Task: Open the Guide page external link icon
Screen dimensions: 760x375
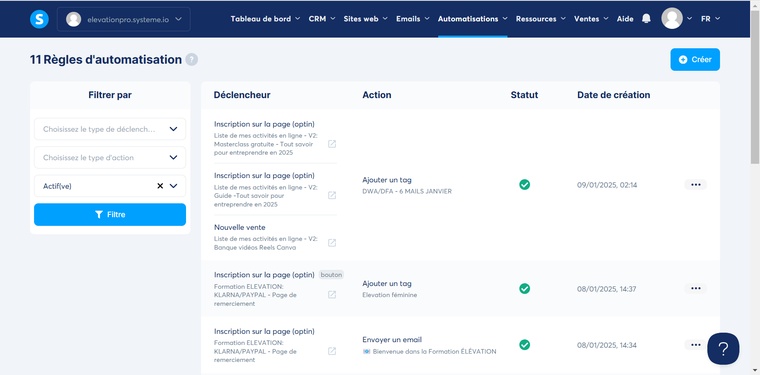Action: (x=332, y=195)
